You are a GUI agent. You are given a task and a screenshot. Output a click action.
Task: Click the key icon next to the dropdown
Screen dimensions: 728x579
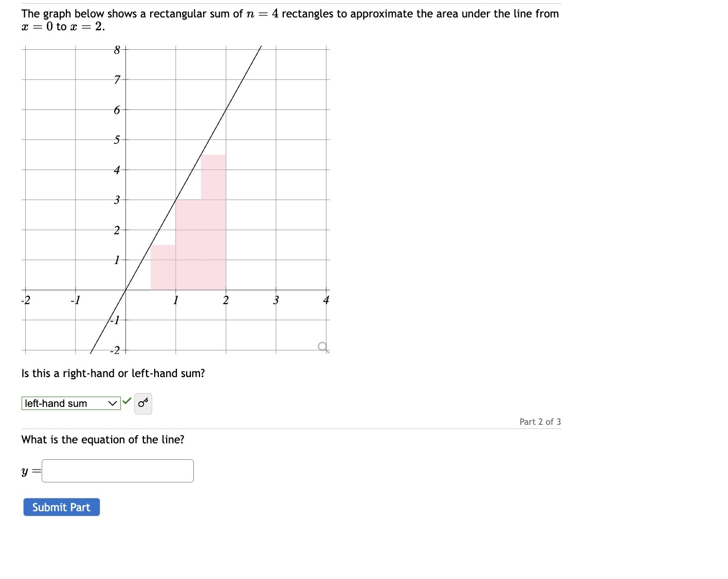tap(142, 404)
